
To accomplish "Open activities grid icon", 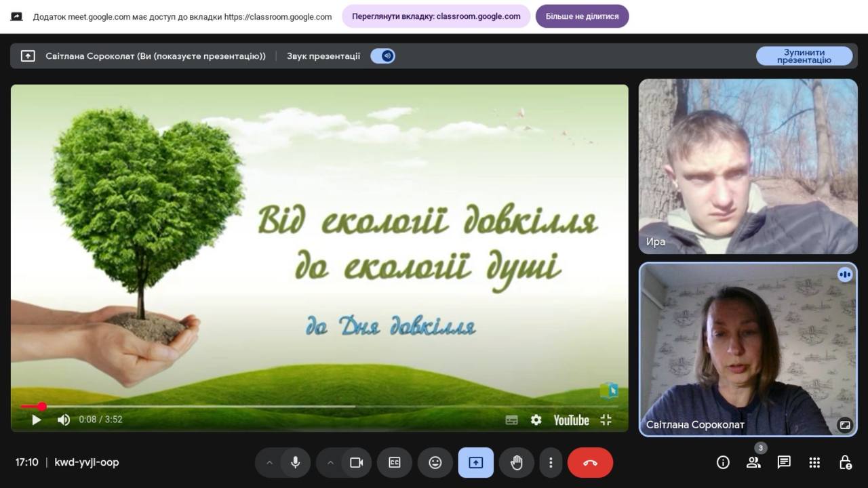I will [x=814, y=462].
